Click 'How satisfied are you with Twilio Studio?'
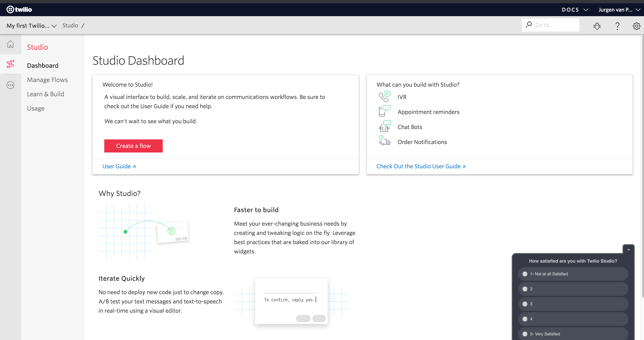The image size is (644, 340). (x=573, y=261)
